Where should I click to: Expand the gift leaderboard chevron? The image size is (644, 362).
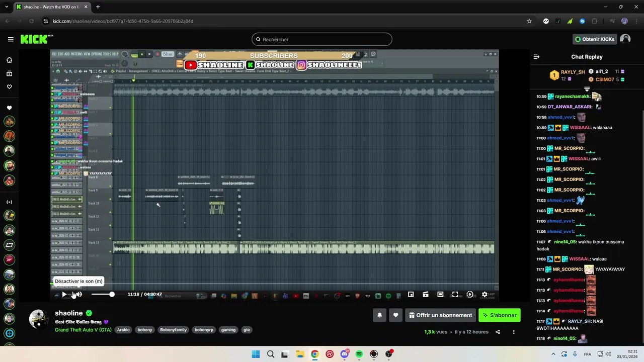(x=587, y=89)
